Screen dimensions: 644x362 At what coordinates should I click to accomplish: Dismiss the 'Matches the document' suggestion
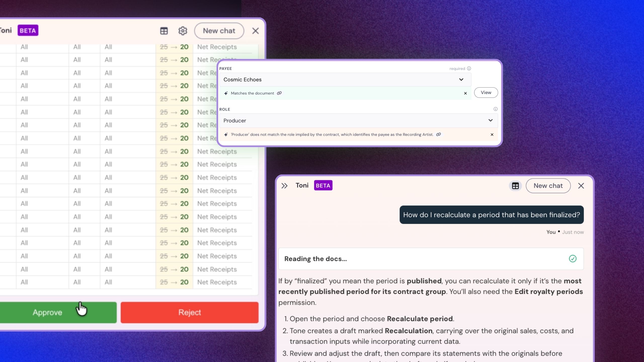coord(465,93)
